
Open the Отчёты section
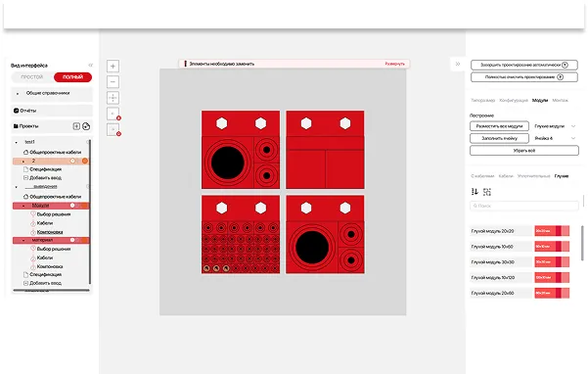tap(52, 111)
